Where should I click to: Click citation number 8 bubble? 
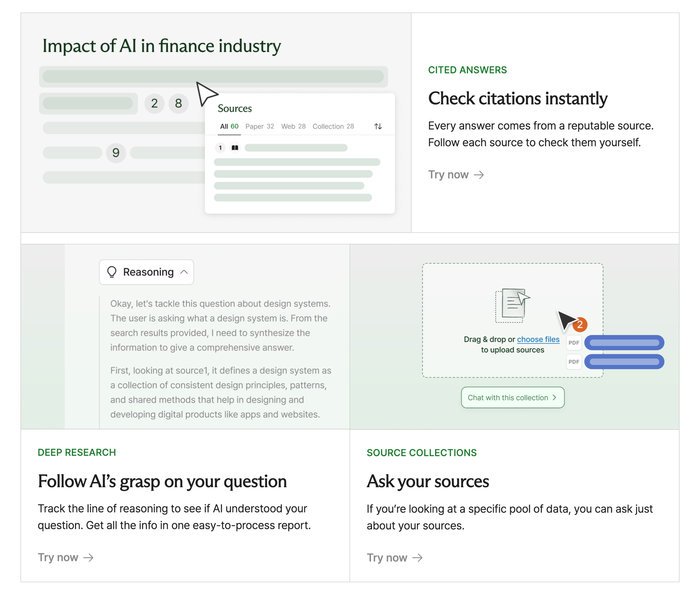(178, 103)
